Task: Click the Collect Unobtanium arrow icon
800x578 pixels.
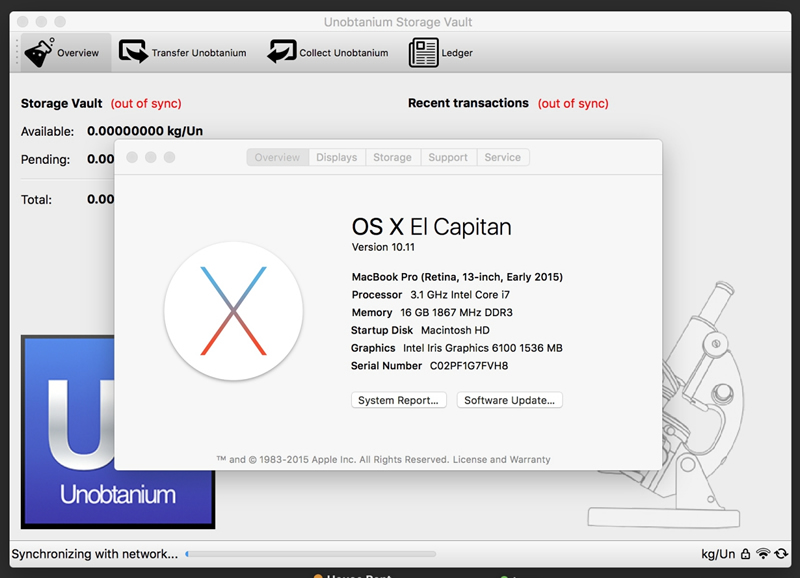Action: point(281,52)
